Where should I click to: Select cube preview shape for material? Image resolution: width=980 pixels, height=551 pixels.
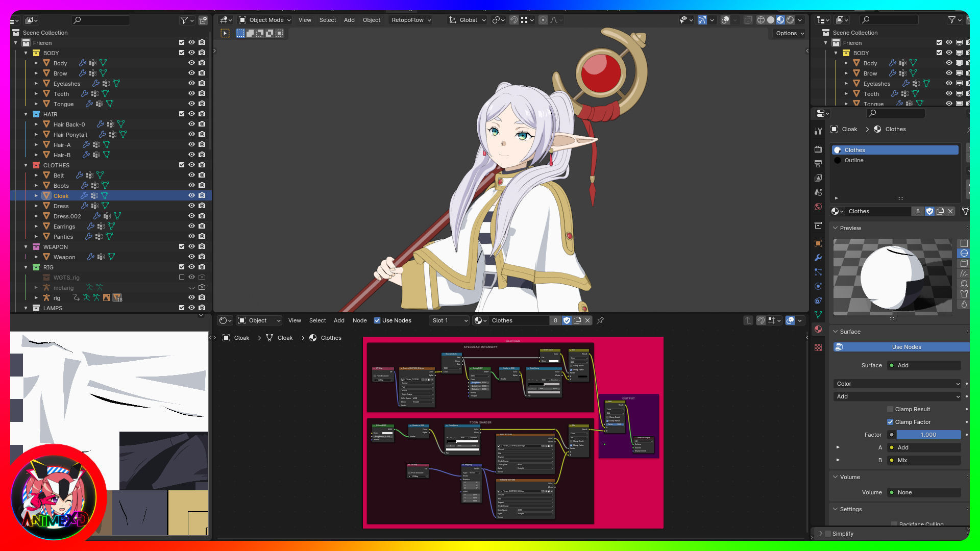964,263
